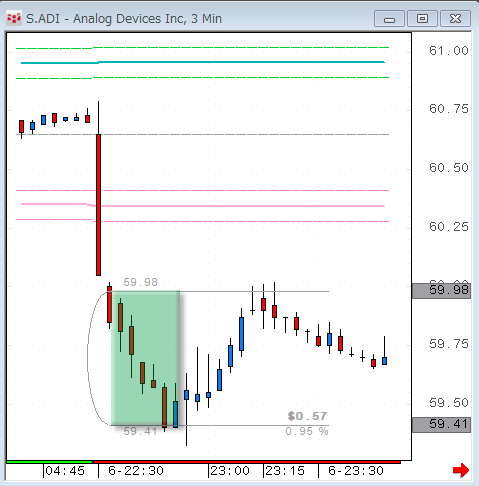Click the 6-22:30 time axis label
The image size is (479, 486).
pos(136,471)
